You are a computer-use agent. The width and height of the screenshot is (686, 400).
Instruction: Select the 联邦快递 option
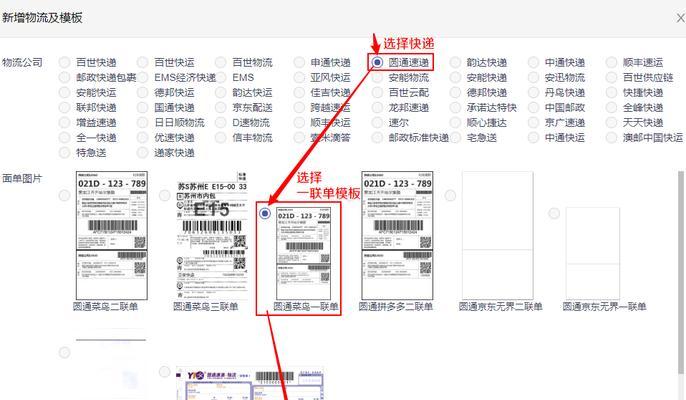[x=65, y=108]
